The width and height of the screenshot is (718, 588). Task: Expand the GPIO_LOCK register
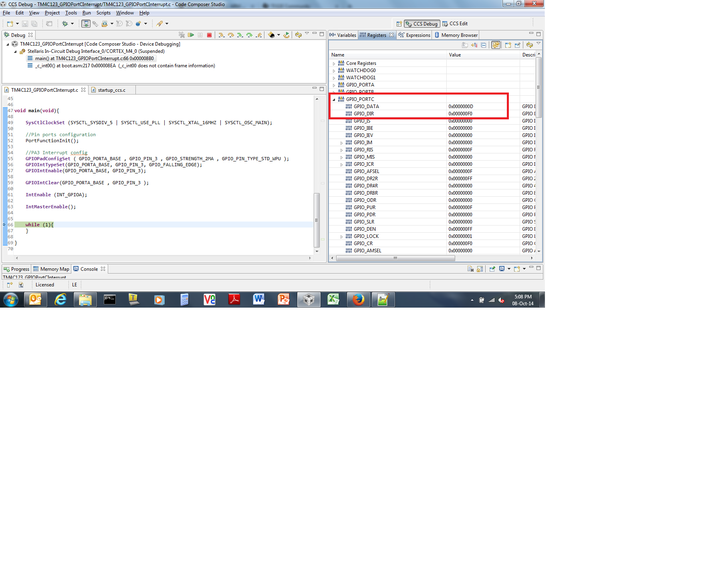(341, 237)
